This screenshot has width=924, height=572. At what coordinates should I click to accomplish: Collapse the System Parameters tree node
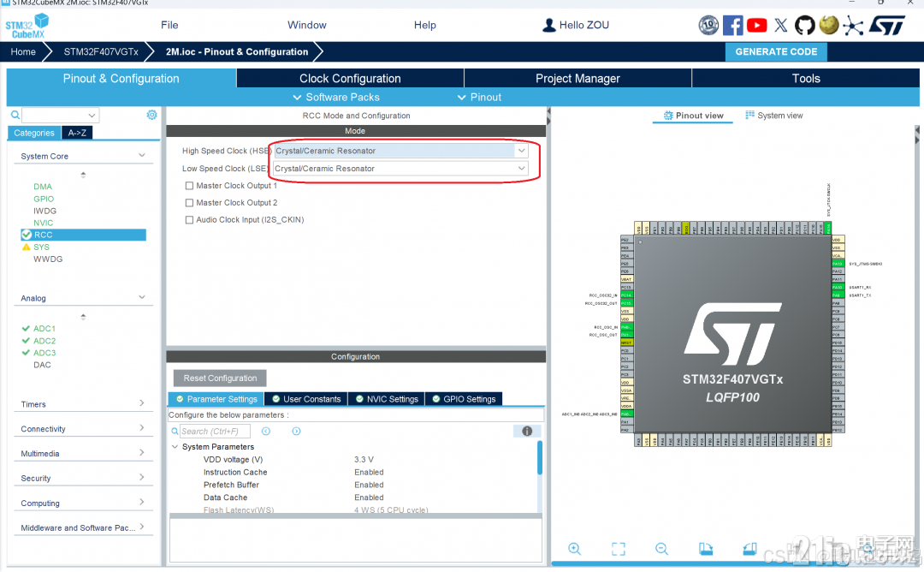175,447
